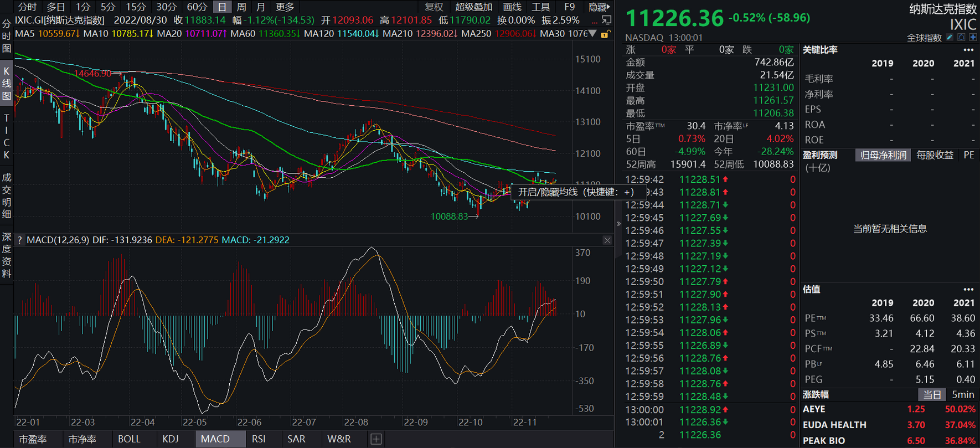Select the 月 monthly period
Image resolution: width=980 pixels, height=448 pixels.
(261, 7)
